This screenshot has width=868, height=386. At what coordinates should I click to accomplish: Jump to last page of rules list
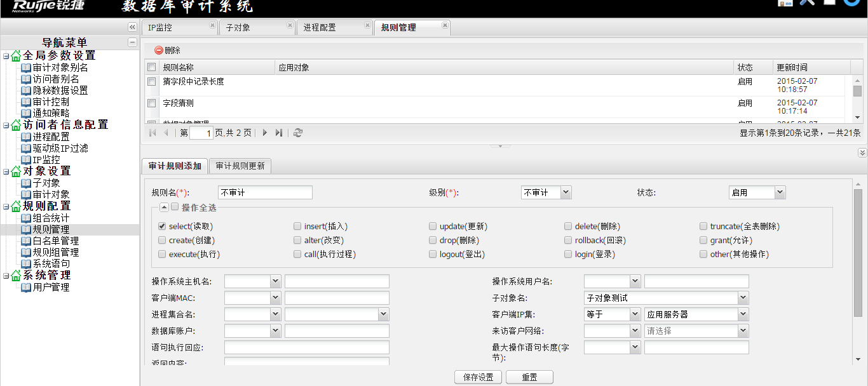click(279, 133)
